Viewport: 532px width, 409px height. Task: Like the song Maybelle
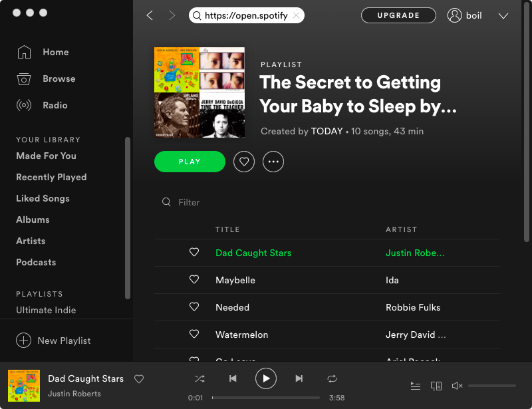pyautogui.click(x=194, y=279)
